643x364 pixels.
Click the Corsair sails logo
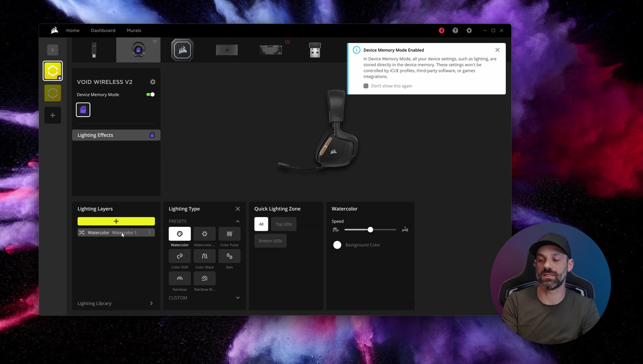(x=54, y=30)
